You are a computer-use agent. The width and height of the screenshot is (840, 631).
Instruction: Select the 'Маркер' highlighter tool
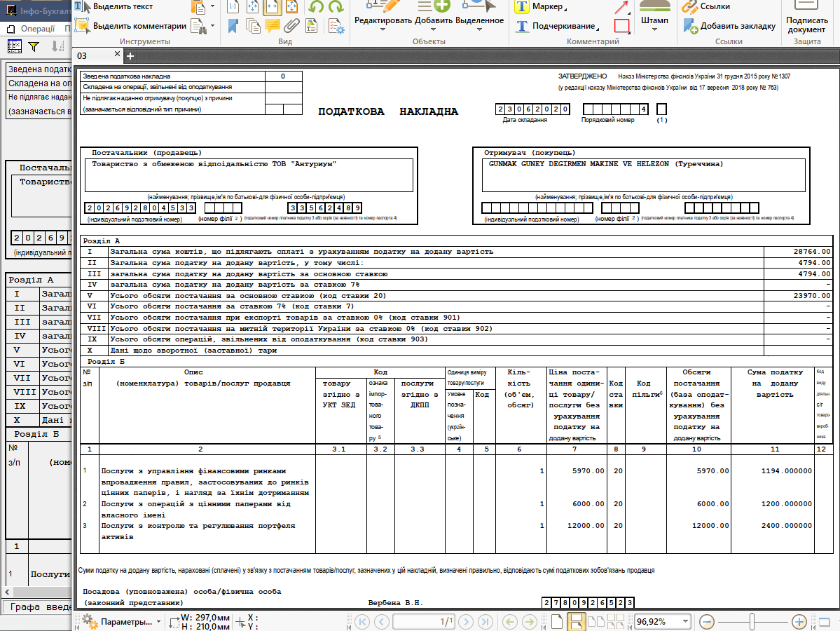point(540,6)
